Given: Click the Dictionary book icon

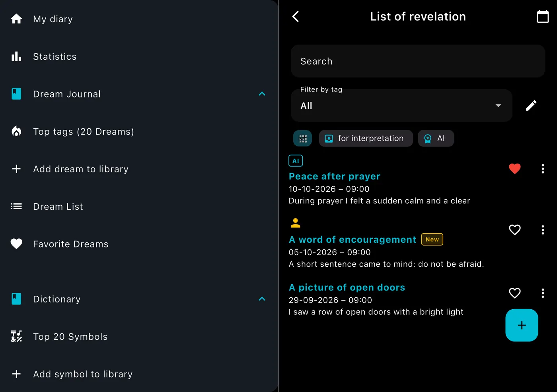Looking at the screenshot, I should (16, 299).
